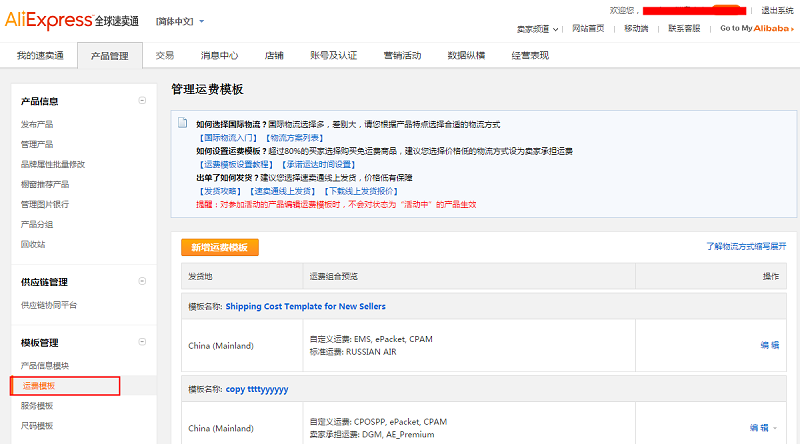Open 国际物流入门 link

pos(228,138)
